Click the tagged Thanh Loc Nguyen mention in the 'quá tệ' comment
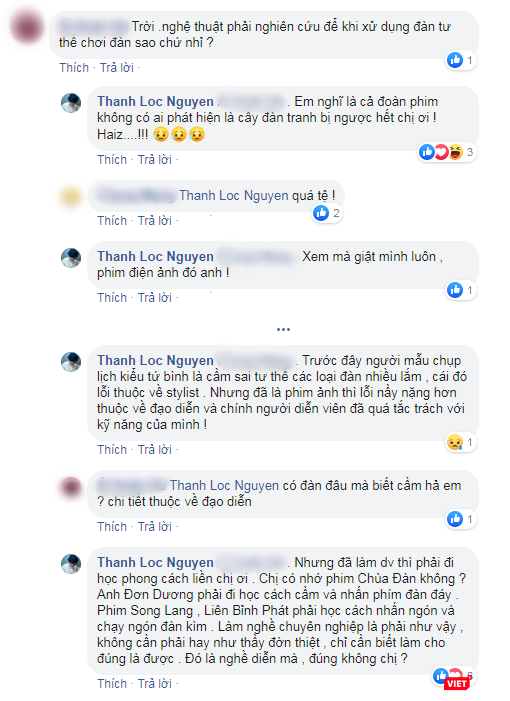Viewport: 510px width, 701px height. pos(234,196)
